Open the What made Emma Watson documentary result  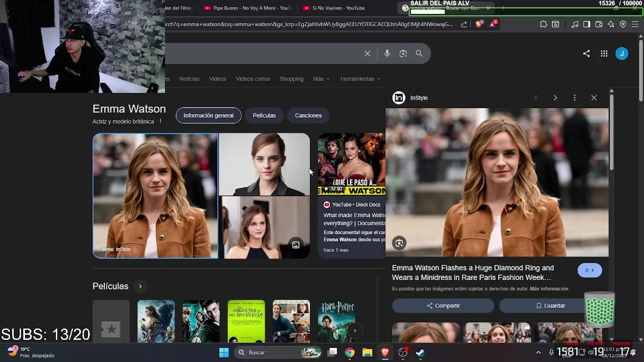point(354,219)
